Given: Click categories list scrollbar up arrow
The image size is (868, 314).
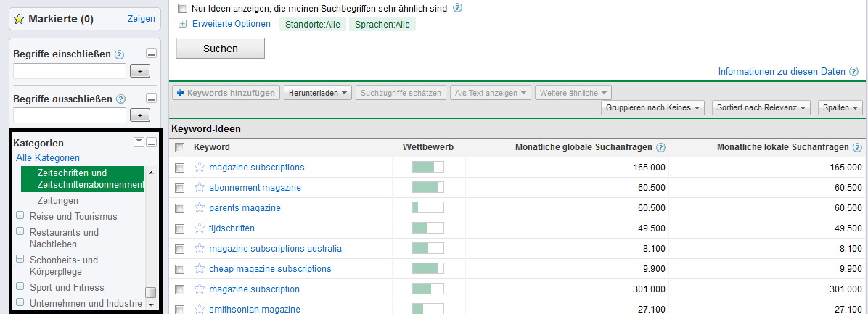Looking at the screenshot, I should pyautogui.click(x=150, y=173).
